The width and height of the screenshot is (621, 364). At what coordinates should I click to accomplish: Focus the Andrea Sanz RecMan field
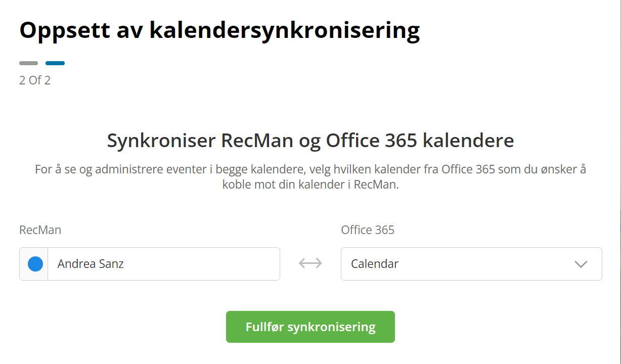[x=164, y=264]
